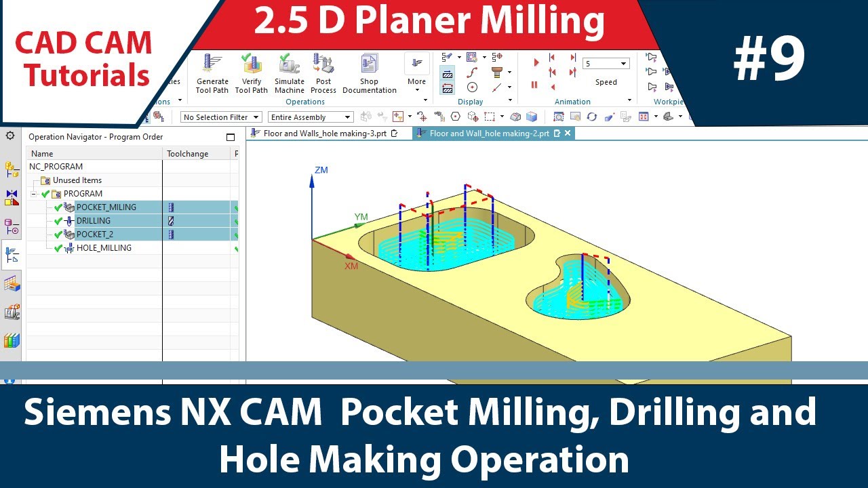Open the Assembly Navigator sidebar tab
The width and height of the screenshot is (868, 488).
click(x=12, y=169)
